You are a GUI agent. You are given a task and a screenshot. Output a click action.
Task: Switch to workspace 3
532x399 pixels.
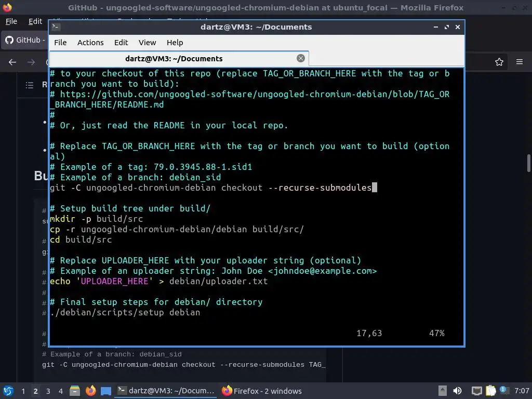(48, 391)
